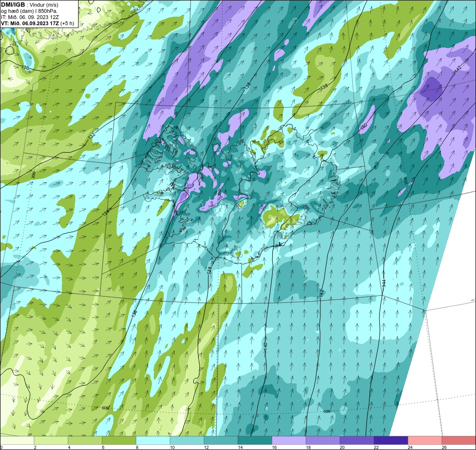Click the light pink 24–26 m/s legend swatch
This screenshot has height=450, width=476.
[x=425, y=440]
